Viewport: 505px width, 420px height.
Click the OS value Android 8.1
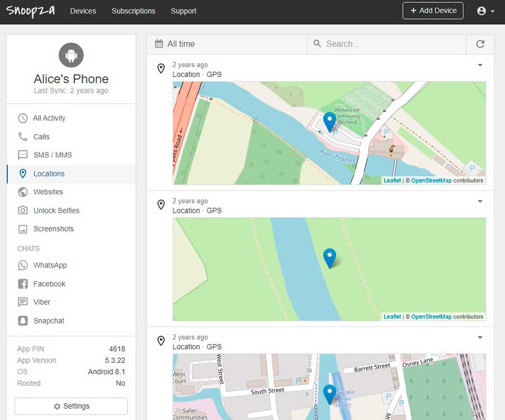pyautogui.click(x=107, y=372)
